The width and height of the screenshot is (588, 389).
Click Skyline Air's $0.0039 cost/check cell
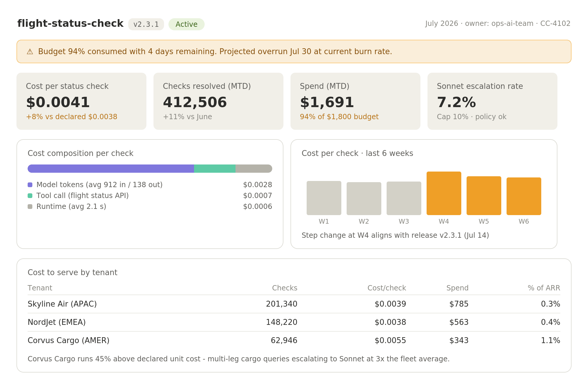tap(390, 304)
